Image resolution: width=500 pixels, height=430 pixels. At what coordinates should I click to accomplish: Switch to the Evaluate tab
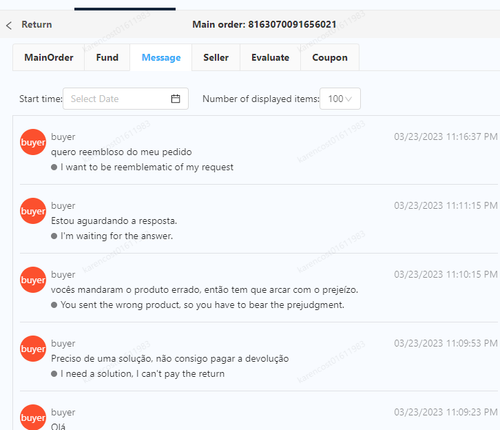tap(270, 57)
